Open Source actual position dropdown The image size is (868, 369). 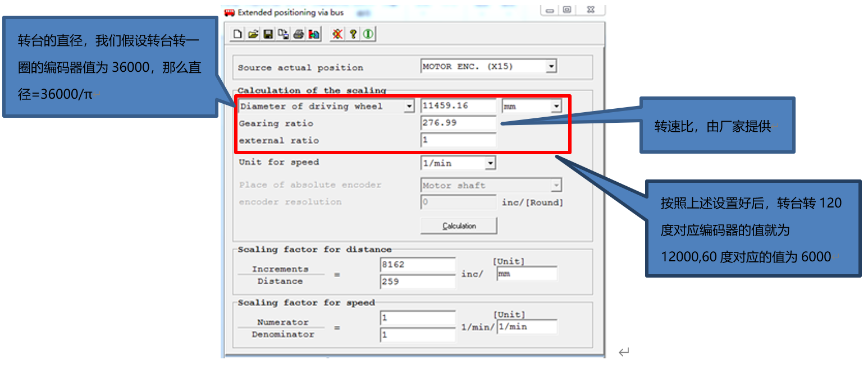point(551,67)
